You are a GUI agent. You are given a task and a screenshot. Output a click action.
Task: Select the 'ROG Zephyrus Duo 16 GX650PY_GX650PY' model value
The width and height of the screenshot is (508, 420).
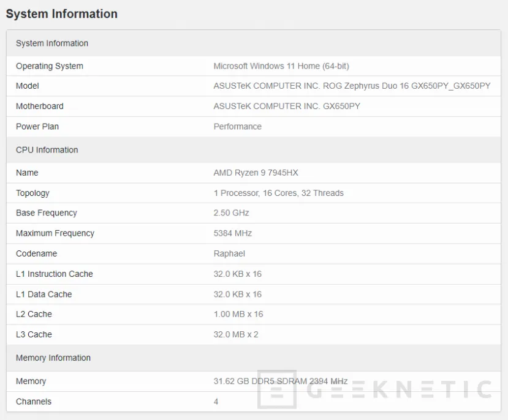407,86
